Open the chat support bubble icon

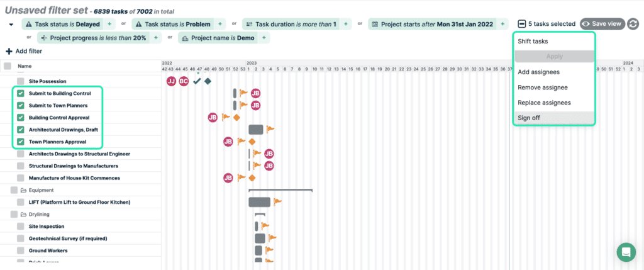626,252
